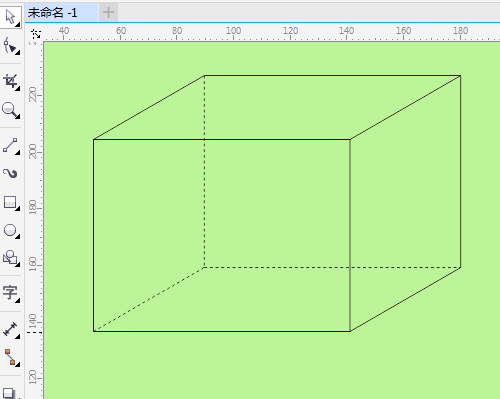This screenshot has height=399, width=500.
Task: Choose the Freehand line tool
Action: pos(10,146)
